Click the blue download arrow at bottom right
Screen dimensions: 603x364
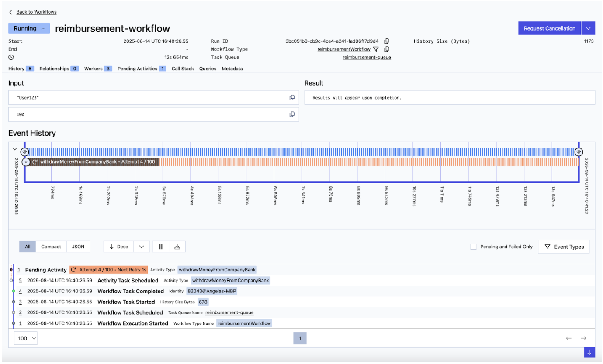point(589,352)
